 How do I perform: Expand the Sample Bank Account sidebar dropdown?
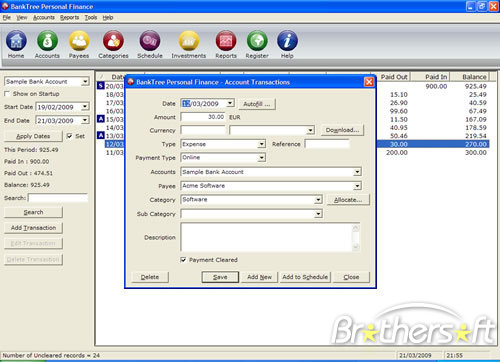click(86, 81)
